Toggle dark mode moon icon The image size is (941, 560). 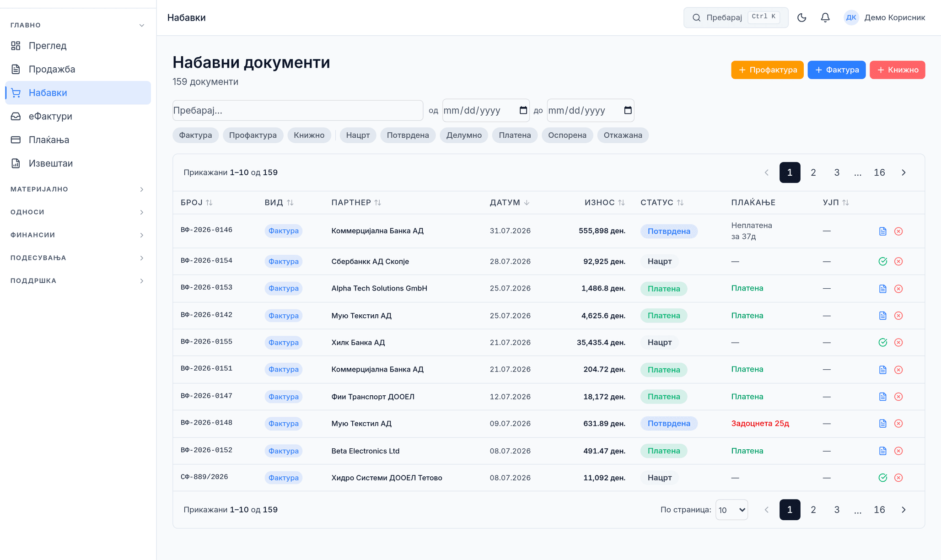pos(801,17)
